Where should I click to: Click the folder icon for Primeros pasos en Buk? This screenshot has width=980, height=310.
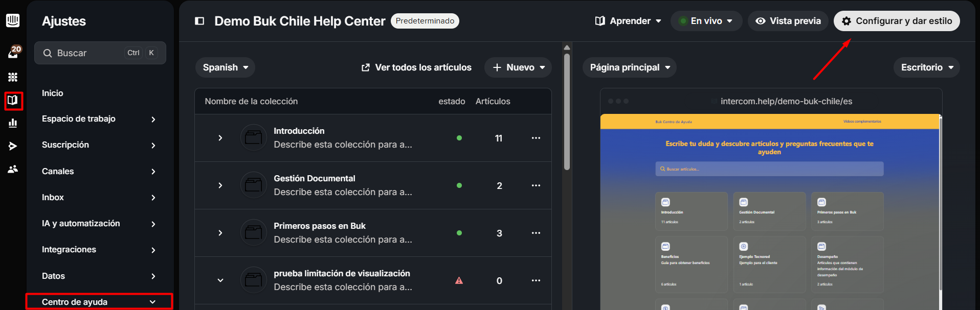click(254, 232)
